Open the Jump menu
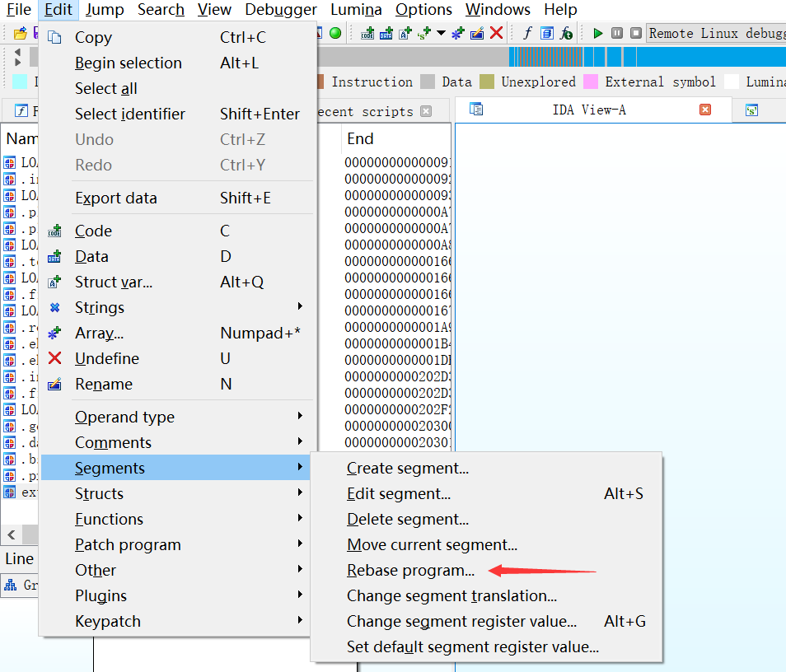Viewport: 786px width, 672px height. click(x=105, y=10)
